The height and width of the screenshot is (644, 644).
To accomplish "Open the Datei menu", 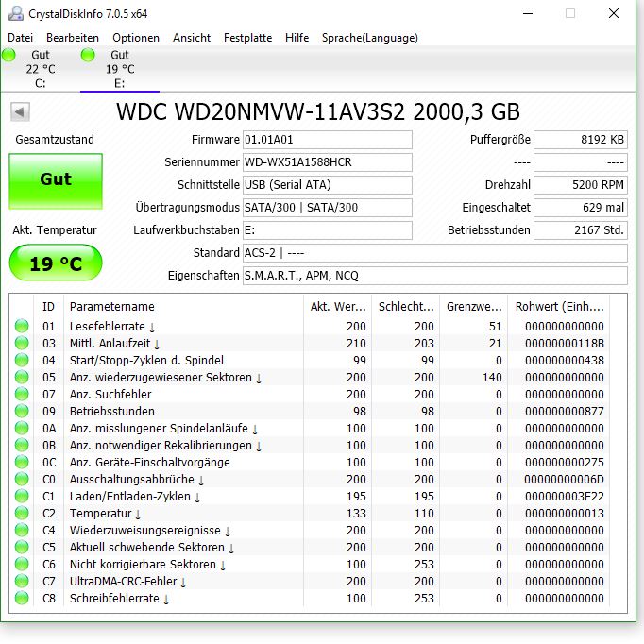I will (x=20, y=38).
